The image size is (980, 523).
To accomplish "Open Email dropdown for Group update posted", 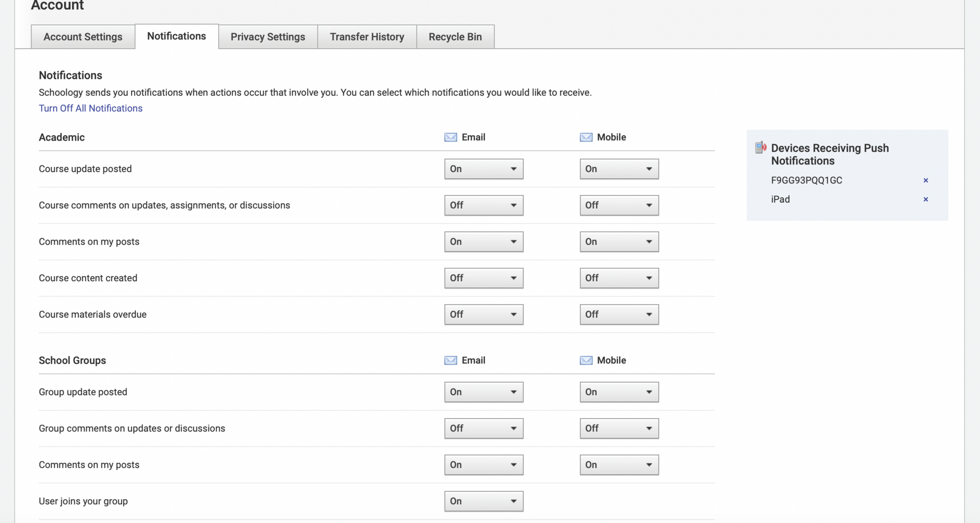I will click(x=483, y=392).
